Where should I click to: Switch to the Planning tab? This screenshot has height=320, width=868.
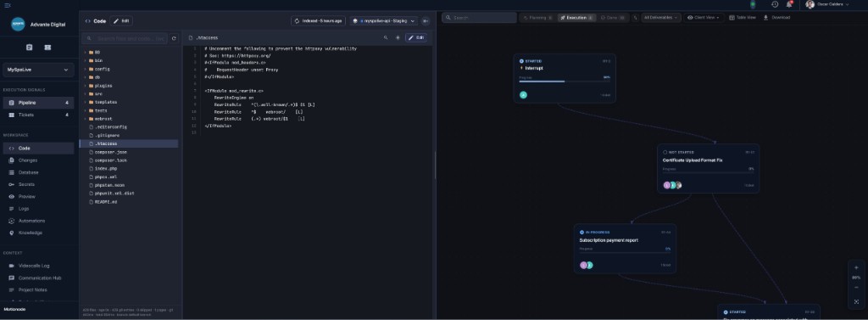(537, 18)
